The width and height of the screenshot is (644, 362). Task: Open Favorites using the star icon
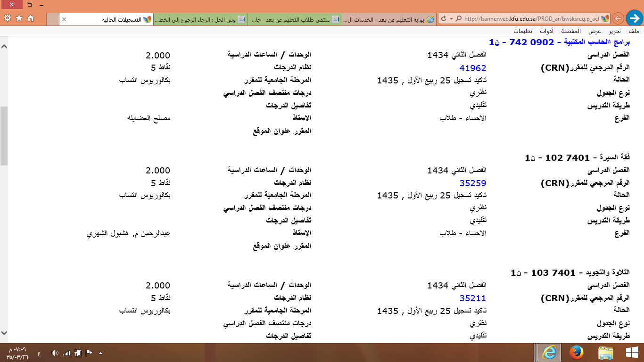19,18
